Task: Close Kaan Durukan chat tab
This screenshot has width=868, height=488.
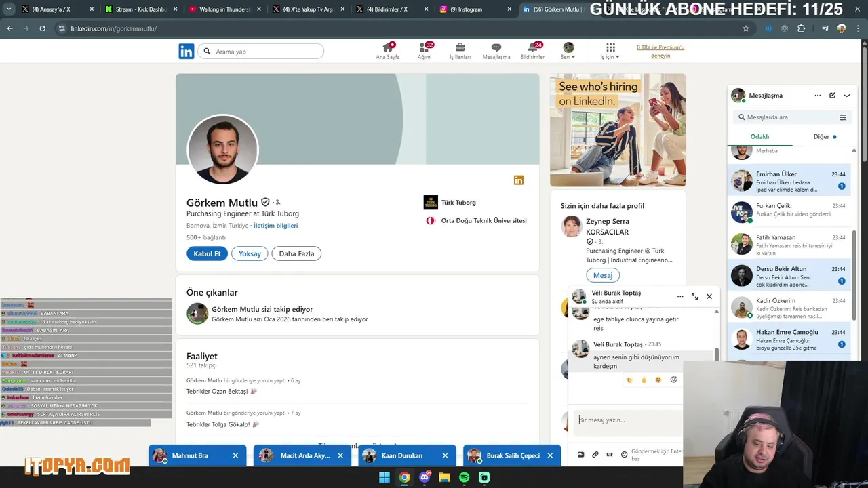Action: [445, 455]
